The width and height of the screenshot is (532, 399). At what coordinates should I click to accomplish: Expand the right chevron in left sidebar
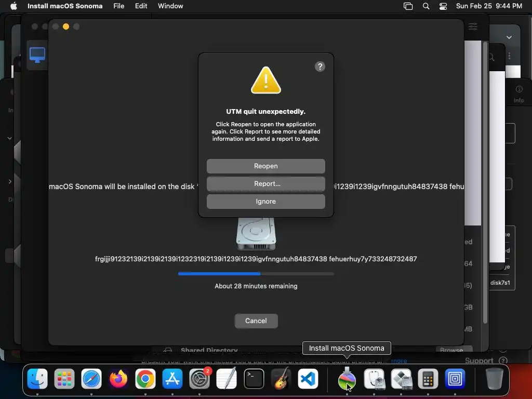pos(10,181)
